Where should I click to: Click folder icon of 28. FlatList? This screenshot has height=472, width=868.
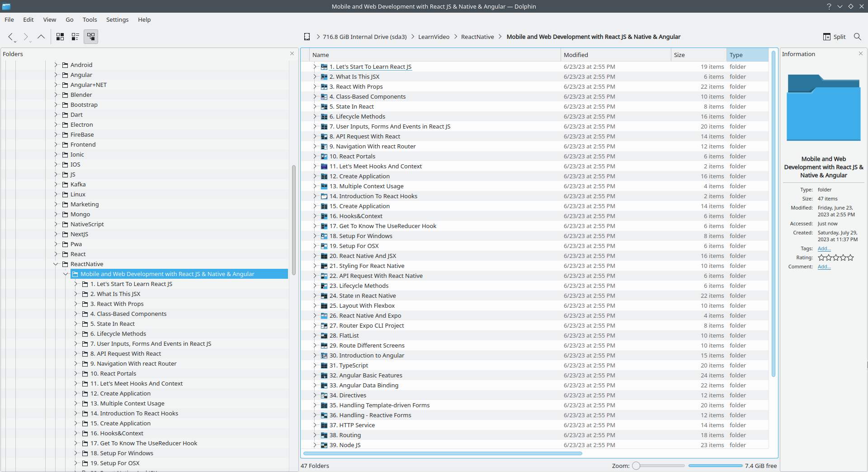click(x=324, y=336)
